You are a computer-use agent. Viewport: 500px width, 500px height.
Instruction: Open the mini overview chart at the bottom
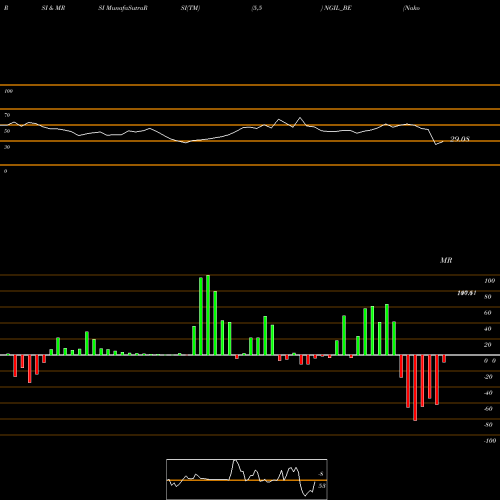coord(247,479)
